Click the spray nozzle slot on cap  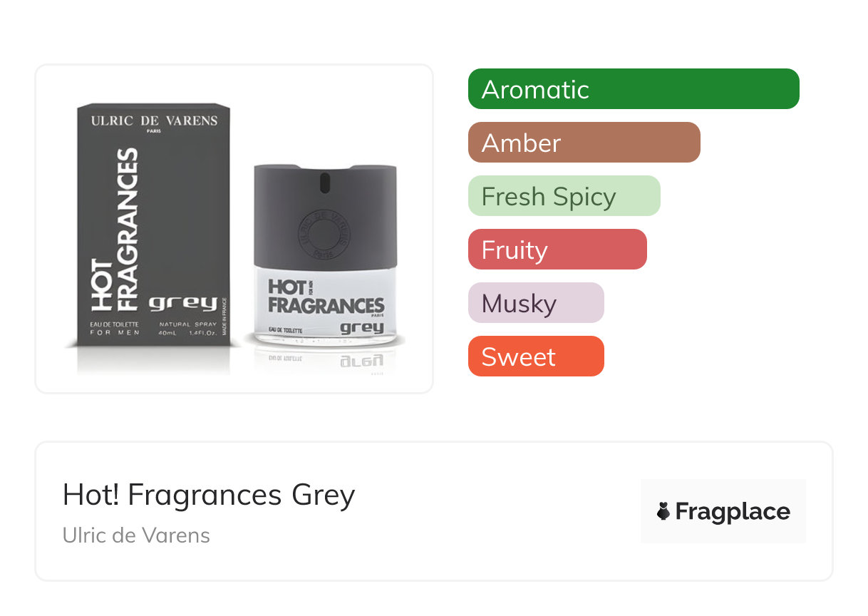(325, 184)
